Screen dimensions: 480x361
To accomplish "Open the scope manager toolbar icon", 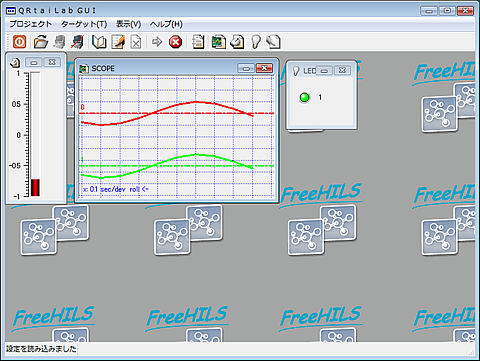I will tap(218, 42).
